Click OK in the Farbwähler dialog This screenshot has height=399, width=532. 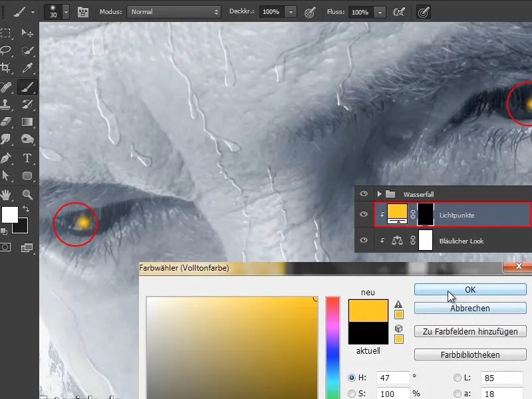tap(470, 289)
